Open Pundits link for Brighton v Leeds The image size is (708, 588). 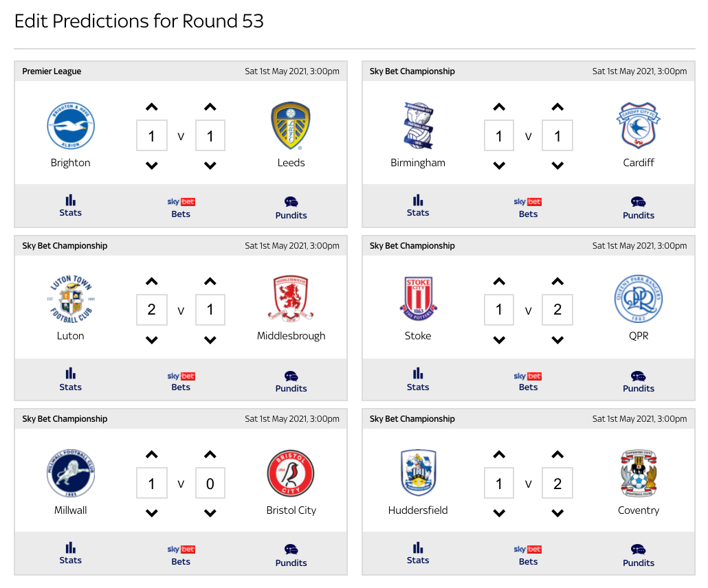tap(291, 207)
